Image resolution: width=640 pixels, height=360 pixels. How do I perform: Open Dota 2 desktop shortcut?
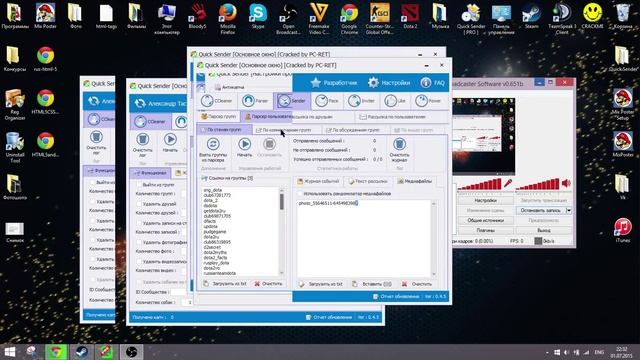tap(410, 16)
